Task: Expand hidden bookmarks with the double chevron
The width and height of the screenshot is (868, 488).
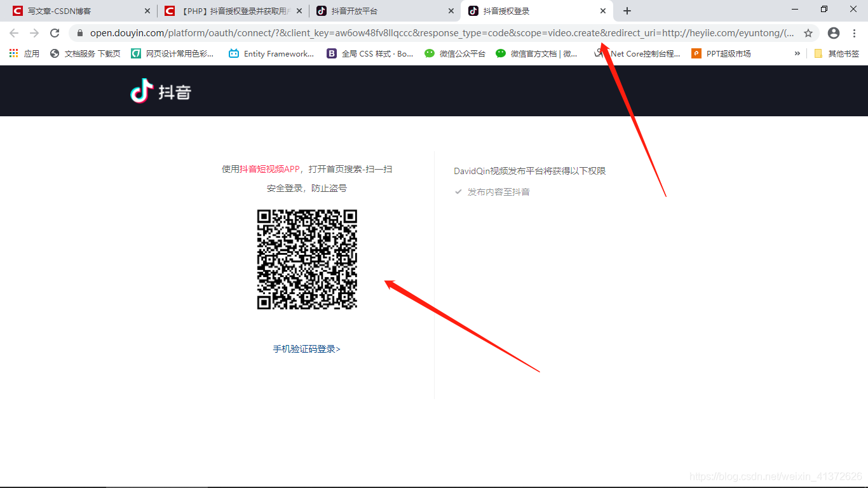Action: [797, 54]
